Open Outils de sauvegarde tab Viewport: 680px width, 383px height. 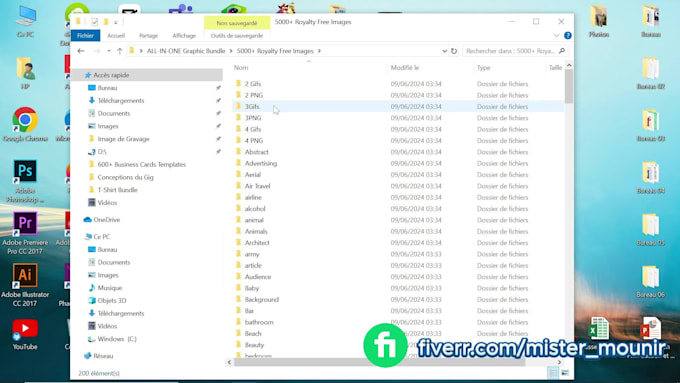click(237, 36)
